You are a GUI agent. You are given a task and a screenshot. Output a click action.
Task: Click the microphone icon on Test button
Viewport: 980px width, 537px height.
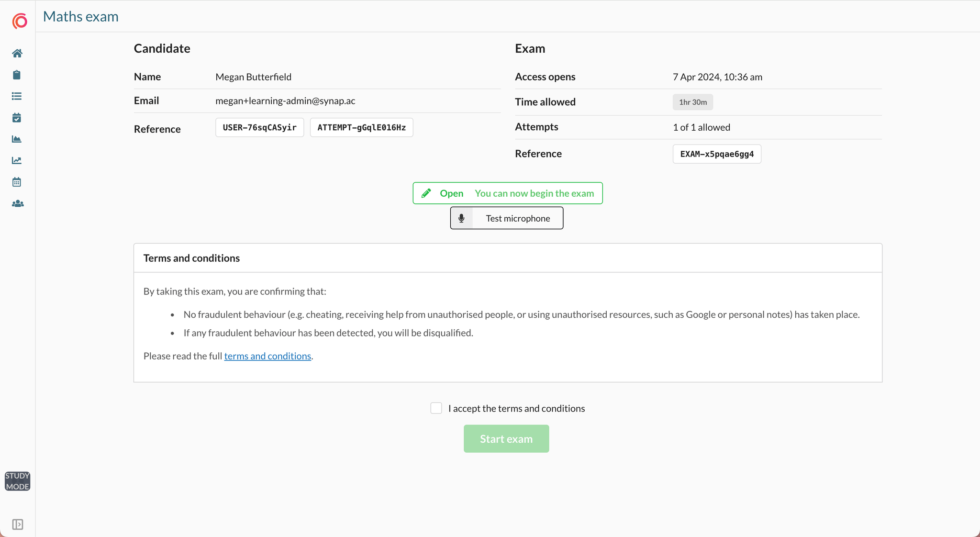pos(461,218)
